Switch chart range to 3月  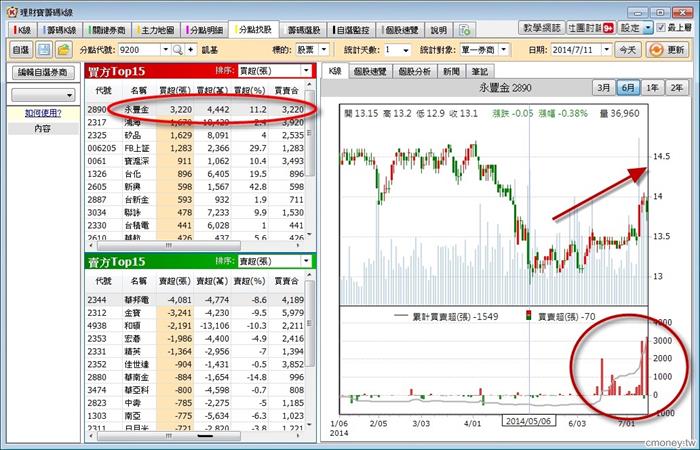603,87
